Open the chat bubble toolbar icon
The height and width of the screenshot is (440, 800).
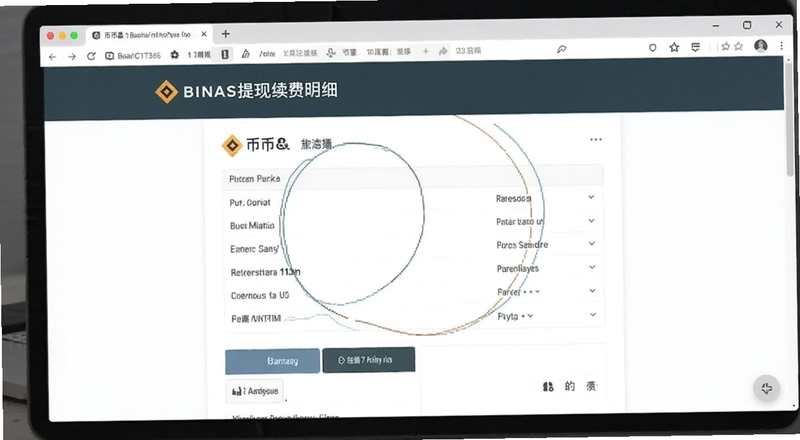coord(695,47)
